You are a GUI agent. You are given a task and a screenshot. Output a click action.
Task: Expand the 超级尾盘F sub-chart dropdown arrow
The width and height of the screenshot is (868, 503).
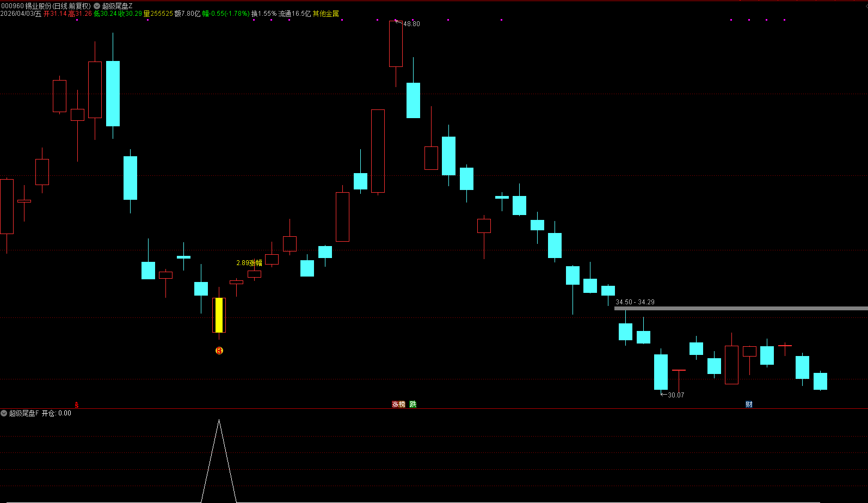(4, 413)
